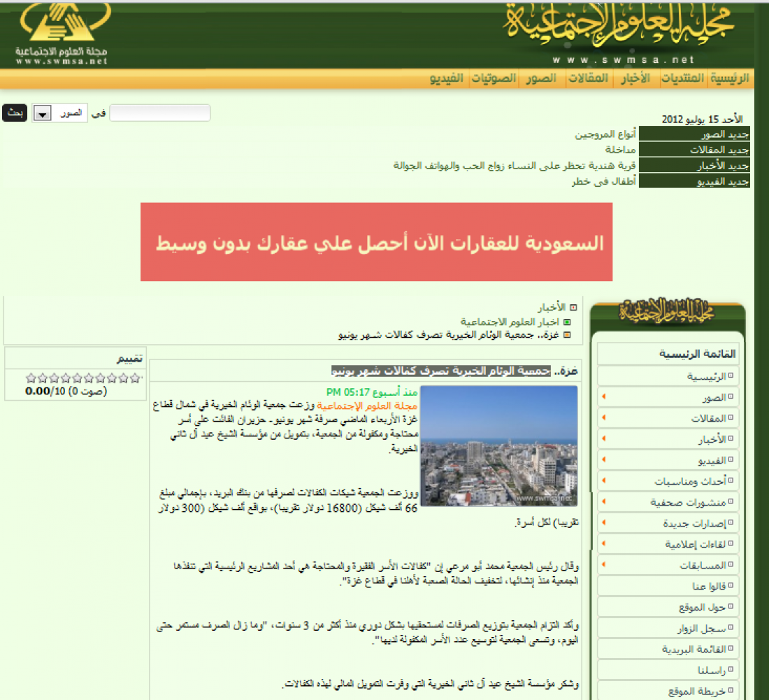Expand the منشورات صحفية submenu arrow
Viewport: 769px width, 700px height.
point(604,501)
